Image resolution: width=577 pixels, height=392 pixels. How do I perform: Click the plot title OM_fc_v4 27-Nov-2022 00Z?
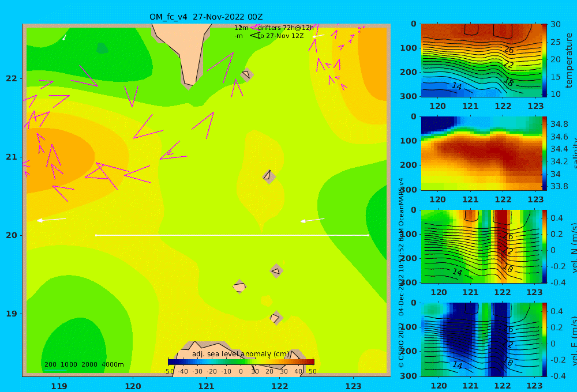(206, 17)
